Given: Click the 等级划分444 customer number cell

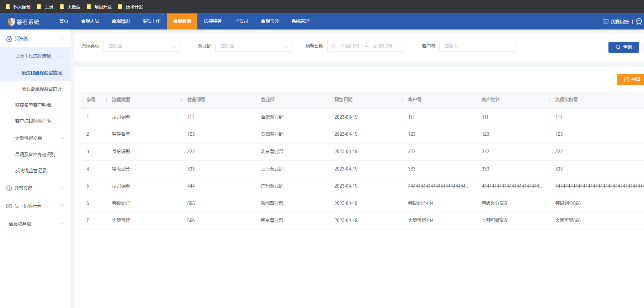Looking at the screenshot, I should [421, 204].
